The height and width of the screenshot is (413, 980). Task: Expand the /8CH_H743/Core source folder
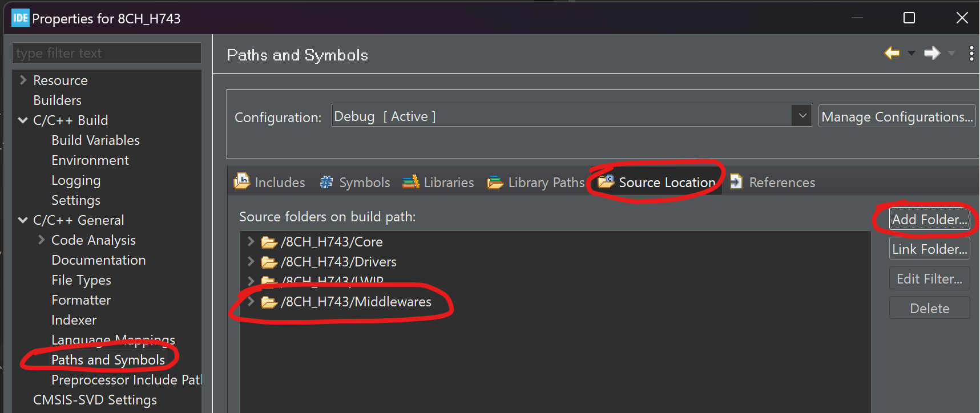(x=251, y=241)
